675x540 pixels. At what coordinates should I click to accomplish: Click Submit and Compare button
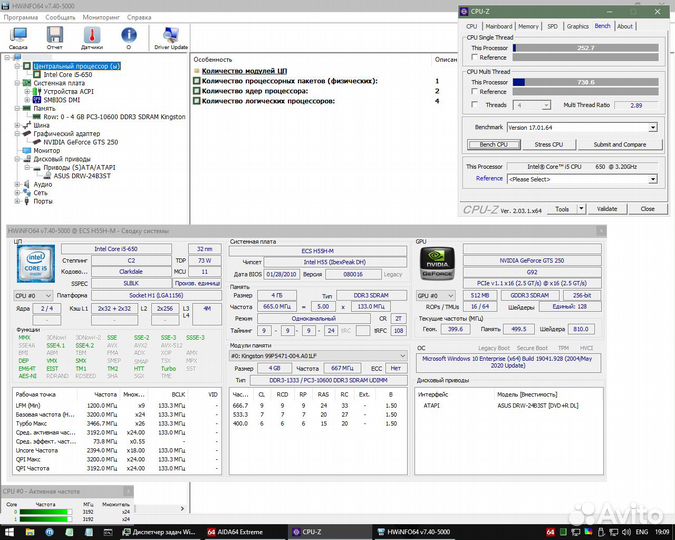[x=619, y=145]
